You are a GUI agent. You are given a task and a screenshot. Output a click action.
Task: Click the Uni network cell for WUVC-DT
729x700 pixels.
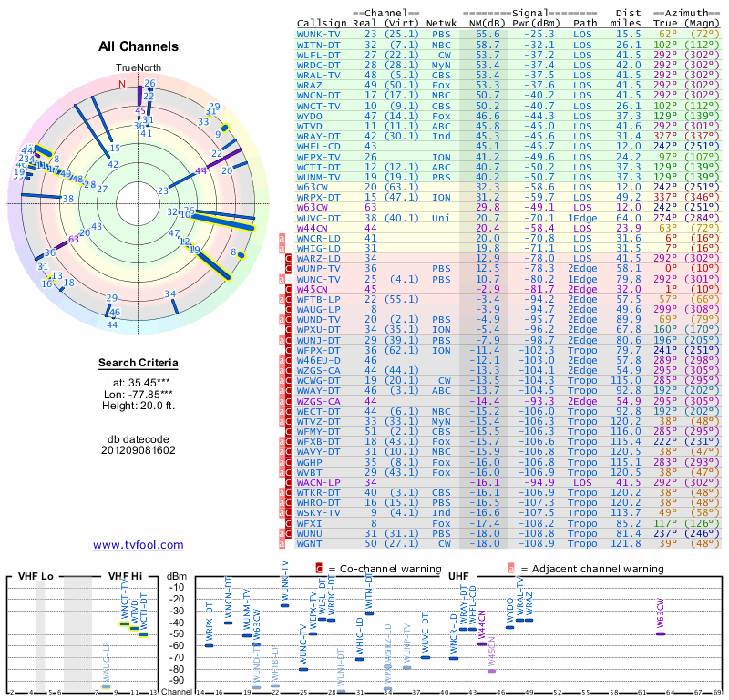coord(441,218)
